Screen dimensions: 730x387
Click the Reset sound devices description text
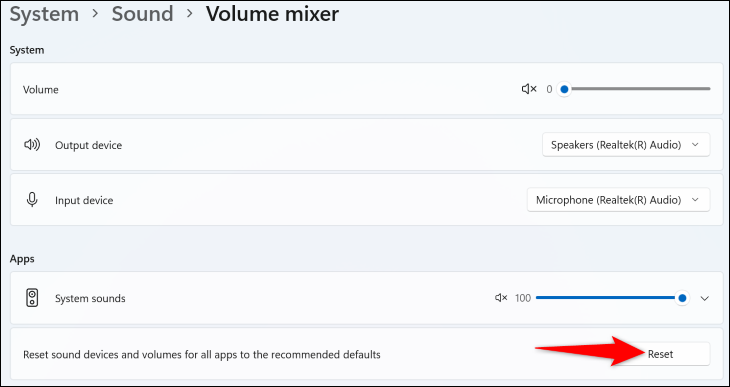point(202,355)
